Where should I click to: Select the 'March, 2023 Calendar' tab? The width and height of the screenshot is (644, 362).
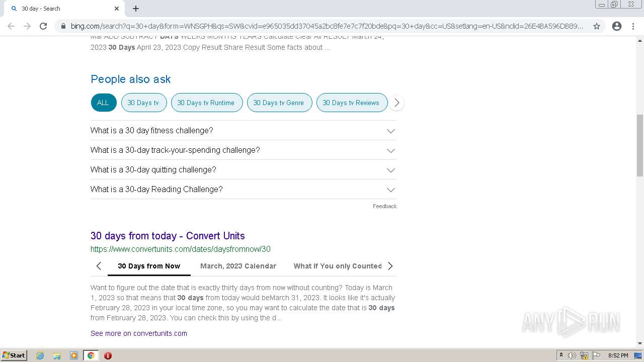tap(238, 266)
